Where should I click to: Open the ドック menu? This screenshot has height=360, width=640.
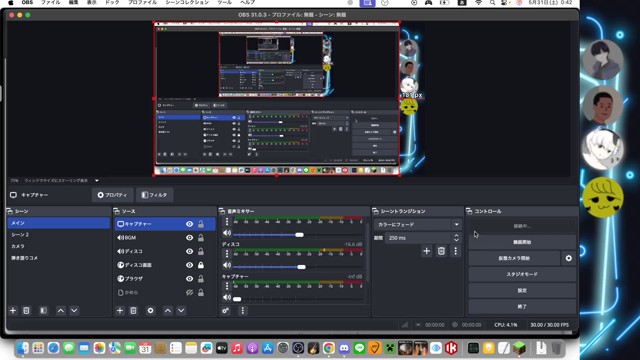112,2
